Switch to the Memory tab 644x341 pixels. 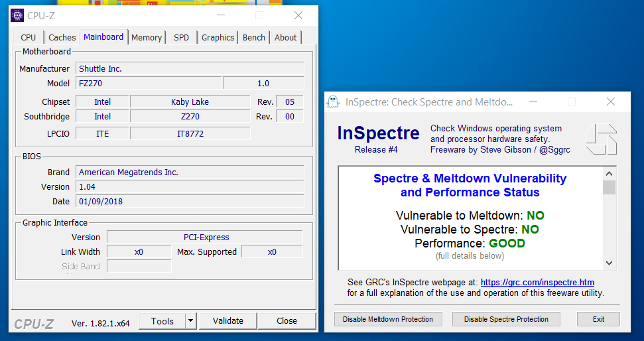pos(147,37)
